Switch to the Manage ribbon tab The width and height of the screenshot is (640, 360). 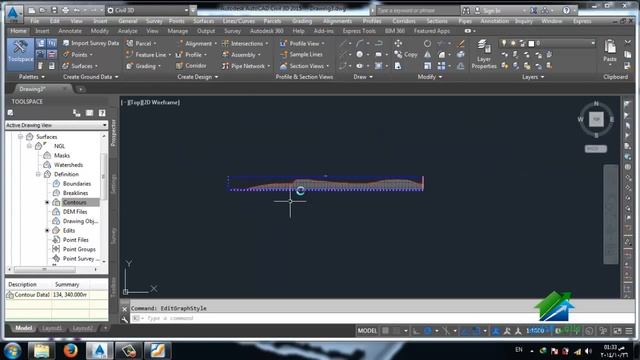tap(178, 31)
